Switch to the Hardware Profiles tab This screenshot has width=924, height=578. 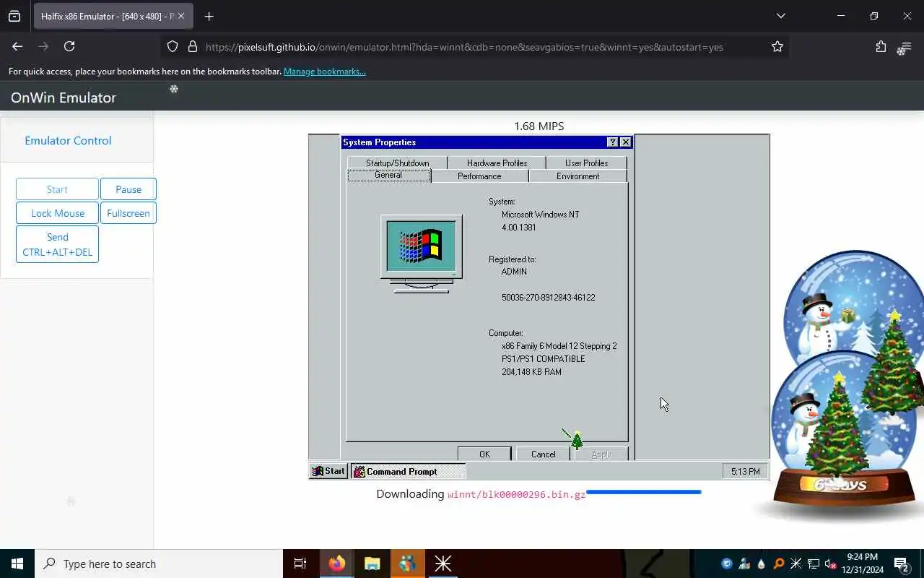(x=497, y=163)
